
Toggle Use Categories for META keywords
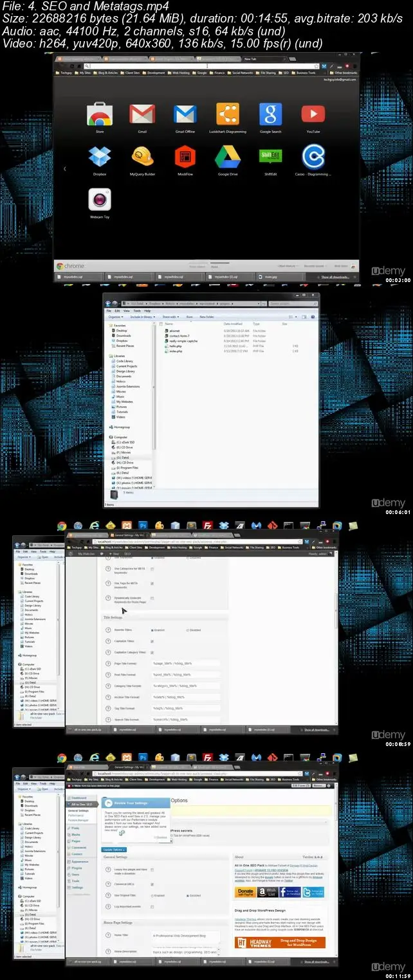(152, 569)
